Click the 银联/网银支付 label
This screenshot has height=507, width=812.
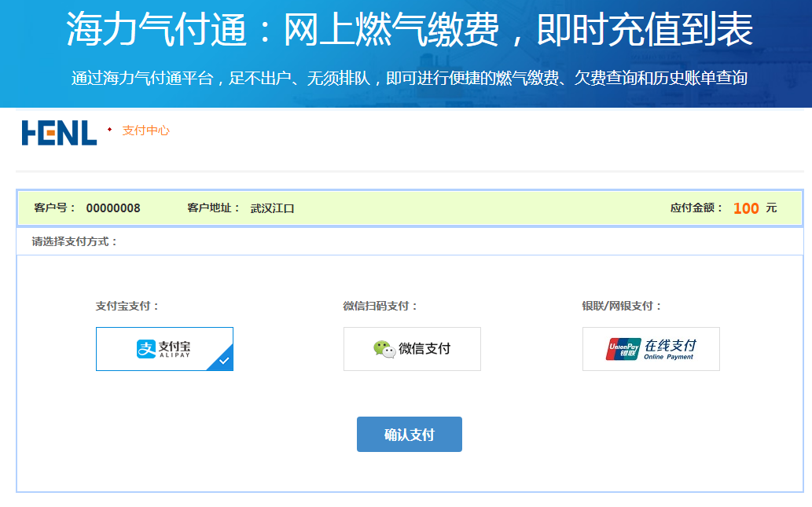pos(622,306)
